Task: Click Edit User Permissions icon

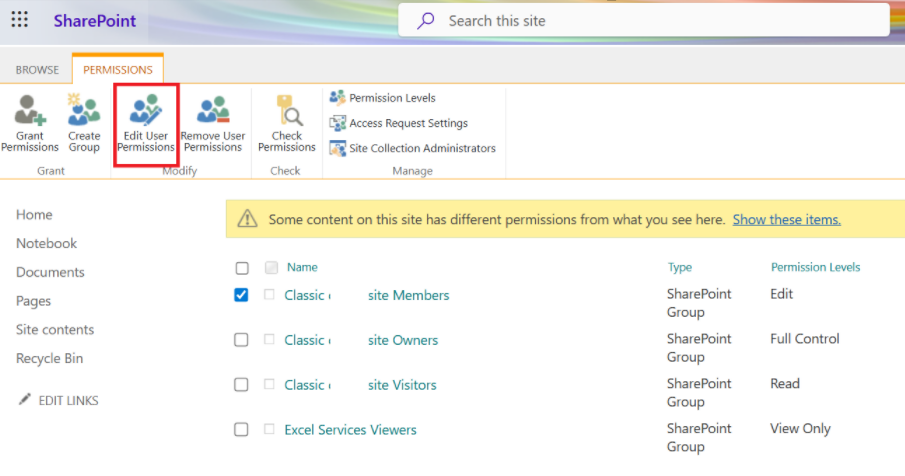Action: tap(146, 110)
